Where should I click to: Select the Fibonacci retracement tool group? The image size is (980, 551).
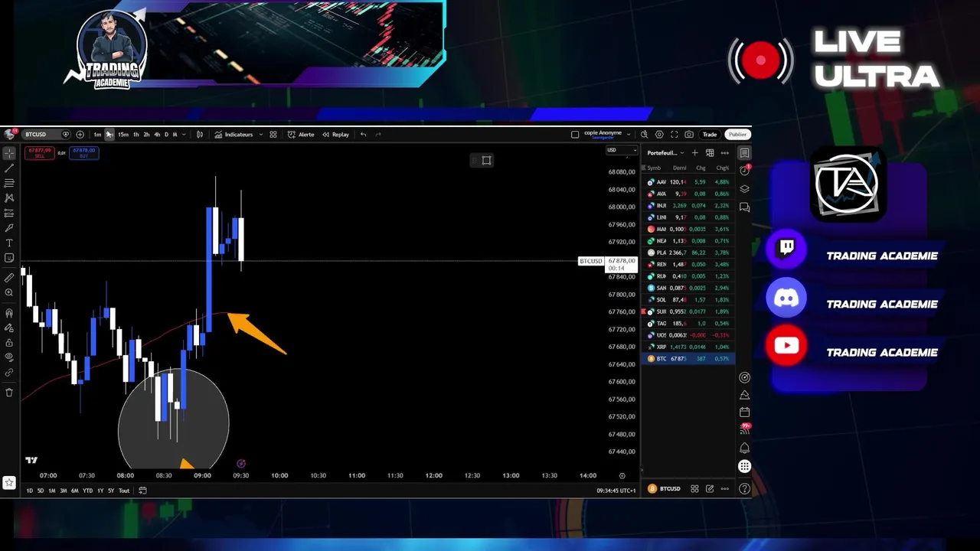click(9, 184)
